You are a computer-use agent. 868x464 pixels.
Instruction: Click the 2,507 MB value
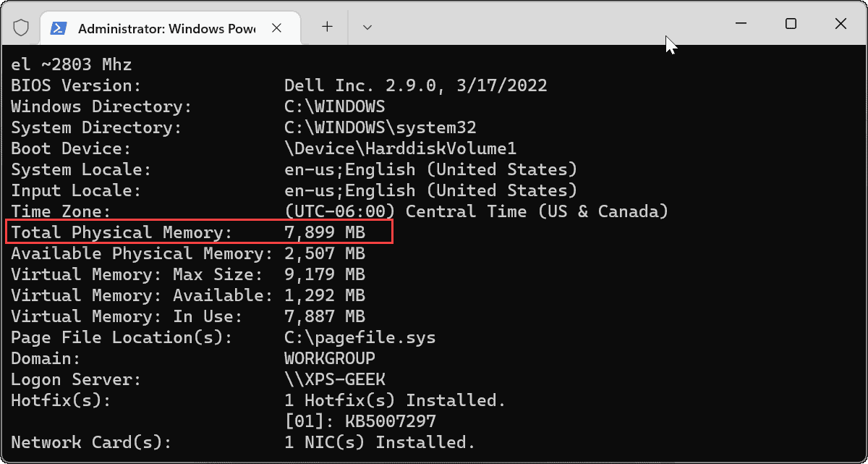[x=325, y=253]
